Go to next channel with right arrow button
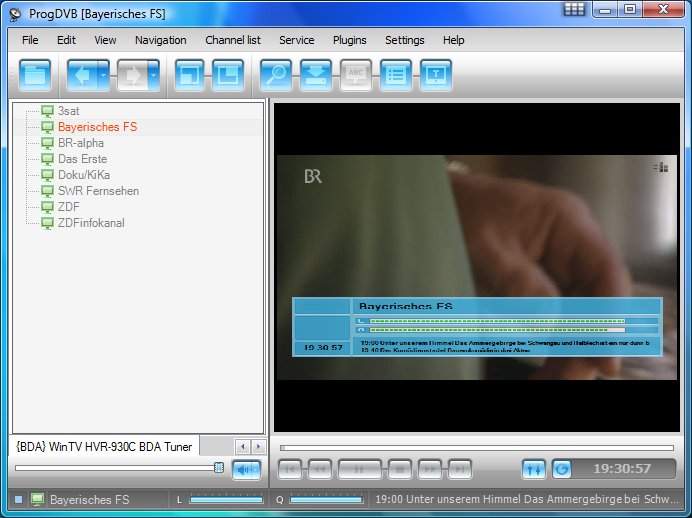 tap(132, 75)
